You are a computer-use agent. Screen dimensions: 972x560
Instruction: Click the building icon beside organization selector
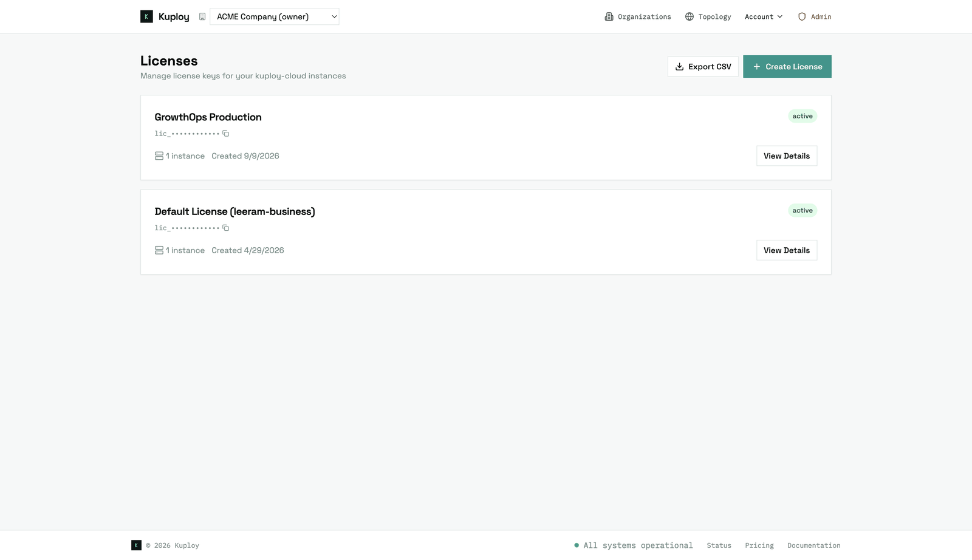202,16
